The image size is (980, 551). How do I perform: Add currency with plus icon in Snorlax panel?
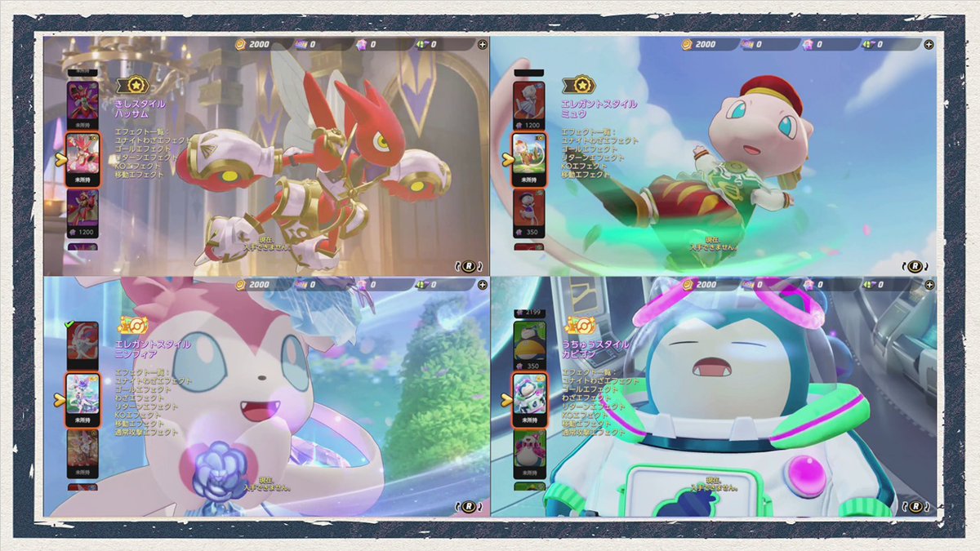(930, 284)
